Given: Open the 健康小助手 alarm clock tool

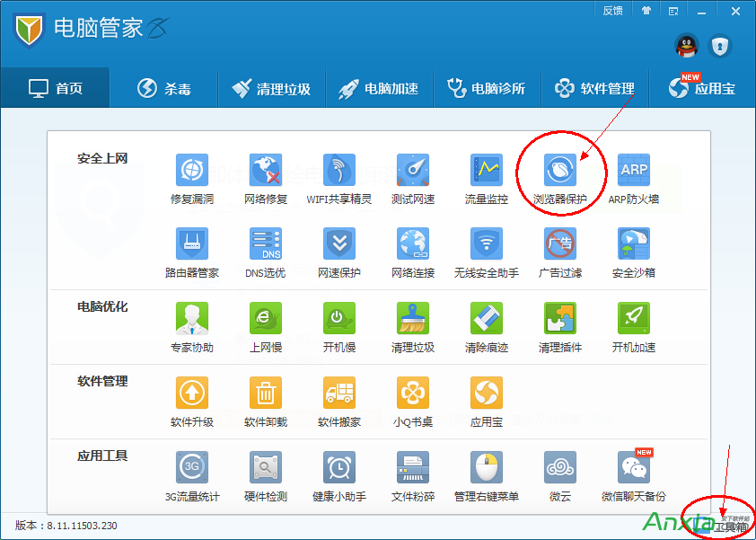Looking at the screenshot, I should click(x=339, y=477).
